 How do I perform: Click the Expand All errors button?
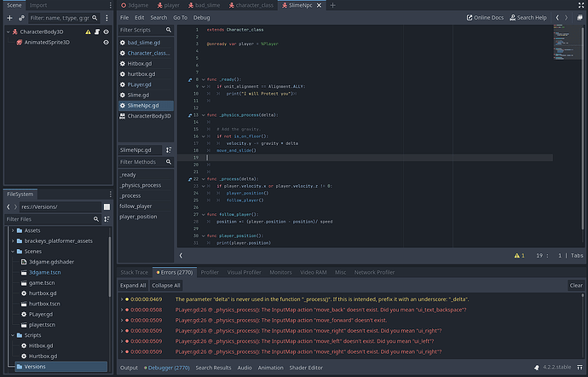[133, 286]
